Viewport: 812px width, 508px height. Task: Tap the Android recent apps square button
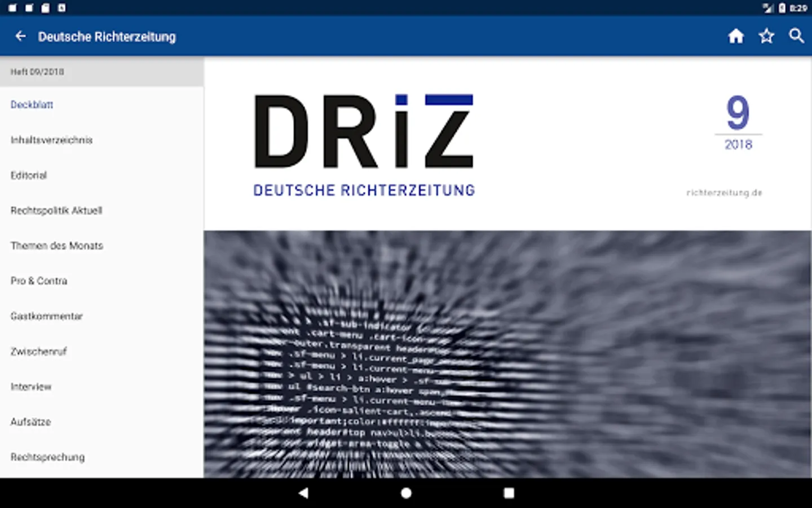(x=509, y=493)
